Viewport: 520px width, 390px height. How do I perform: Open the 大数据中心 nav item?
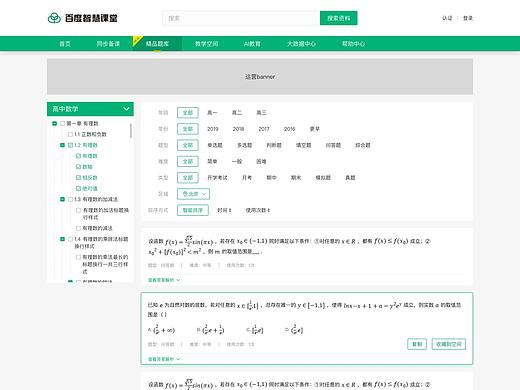(x=301, y=44)
